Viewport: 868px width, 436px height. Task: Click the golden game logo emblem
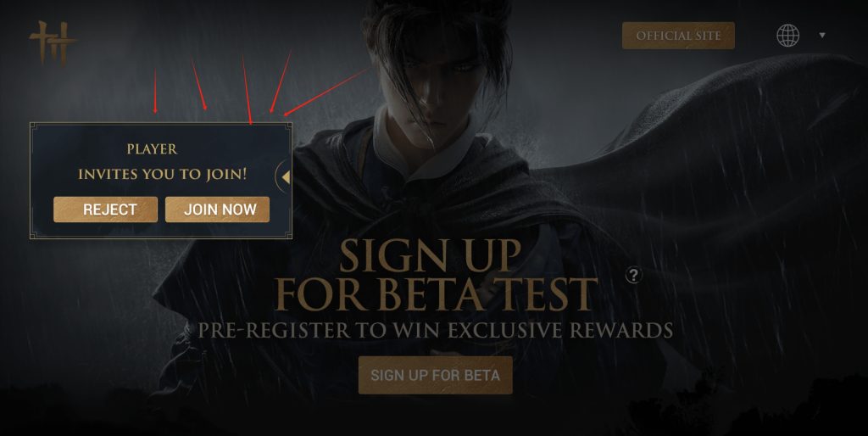point(53,42)
